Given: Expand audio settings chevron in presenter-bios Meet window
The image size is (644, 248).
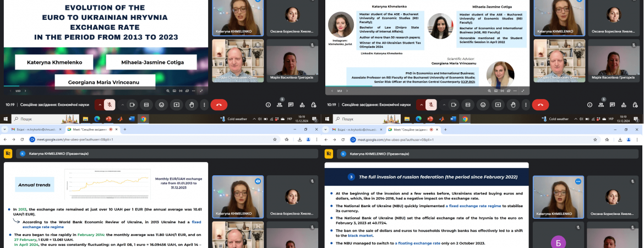Looking at the screenshot, I should (421, 105).
